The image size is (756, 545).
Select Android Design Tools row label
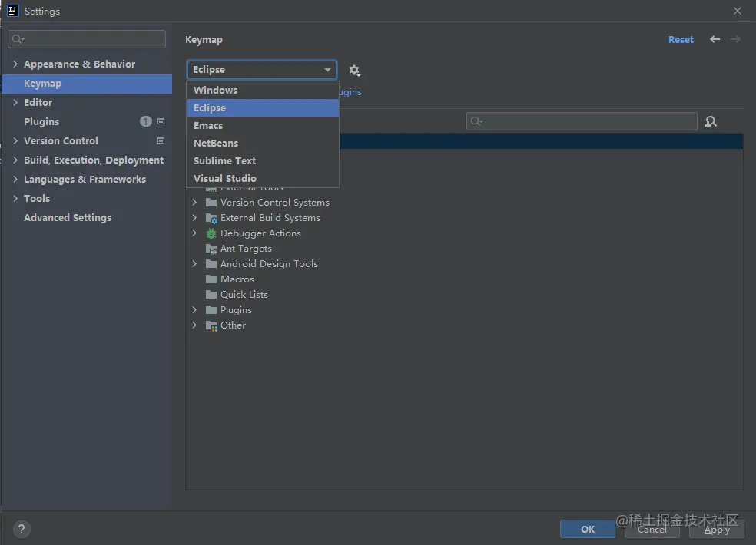tap(269, 264)
